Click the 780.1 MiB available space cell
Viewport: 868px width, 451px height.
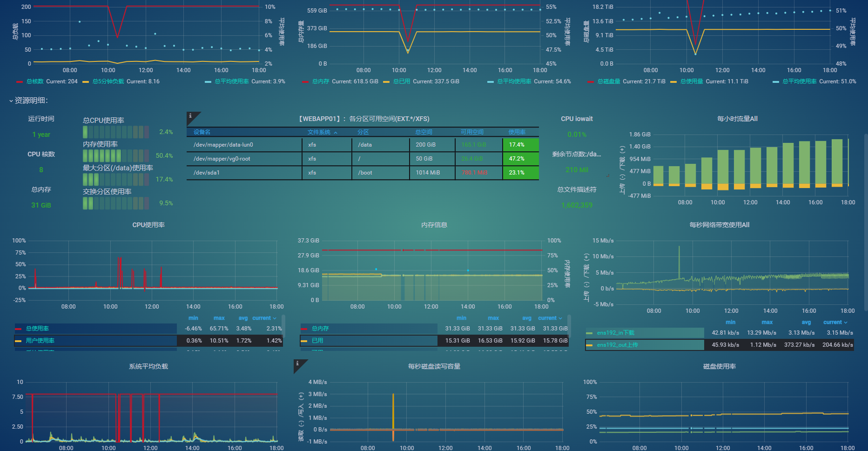point(479,173)
